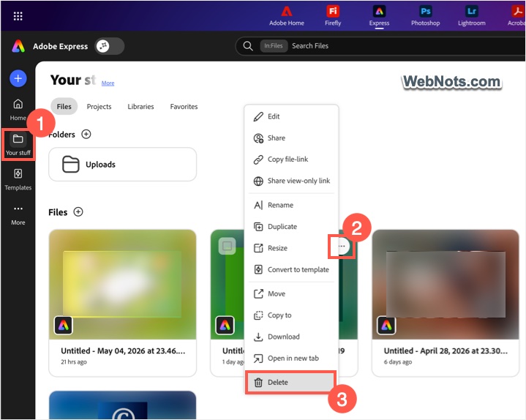This screenshot has height=420, width=526.
Task: Open Adobe Home app icon
Action: (287, 16)
